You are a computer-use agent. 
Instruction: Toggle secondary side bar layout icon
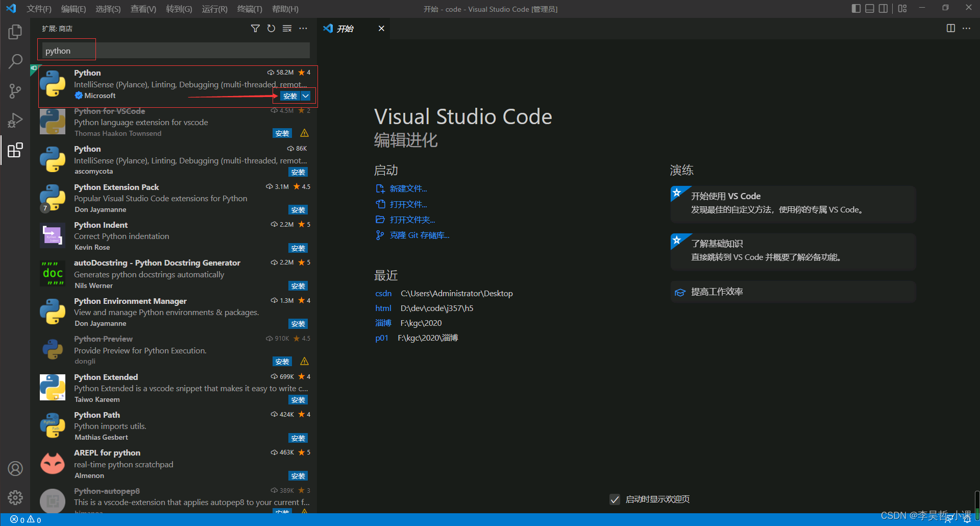tap(883, 9)
